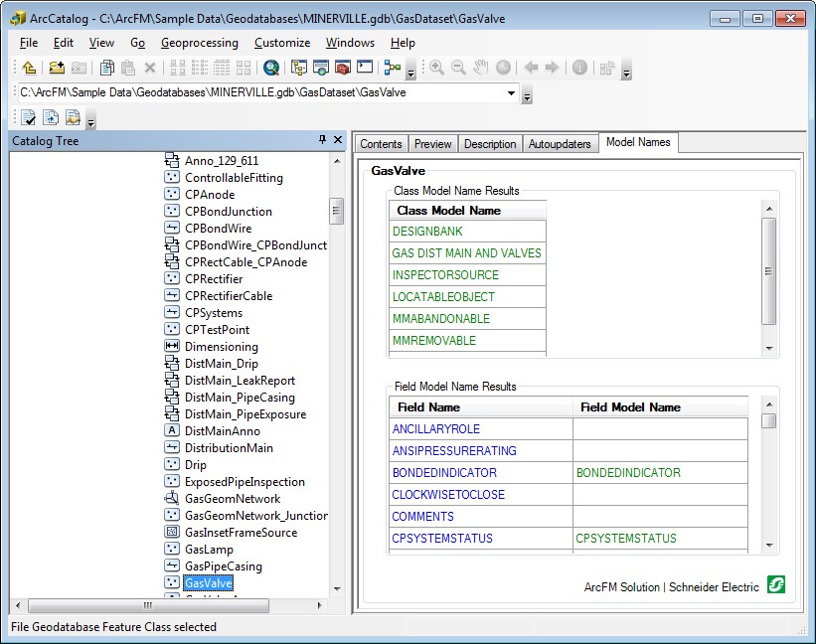Click the Up One Level toolbar icon
816x644 pixels.
pyautogui.click(x=29, y=68)
